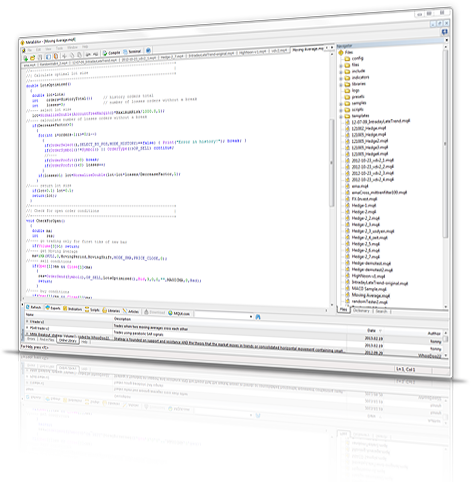This screenshot has width=472, height=482.
Task: Open the Indicators category in Toolbox
Action: (72, 309)
